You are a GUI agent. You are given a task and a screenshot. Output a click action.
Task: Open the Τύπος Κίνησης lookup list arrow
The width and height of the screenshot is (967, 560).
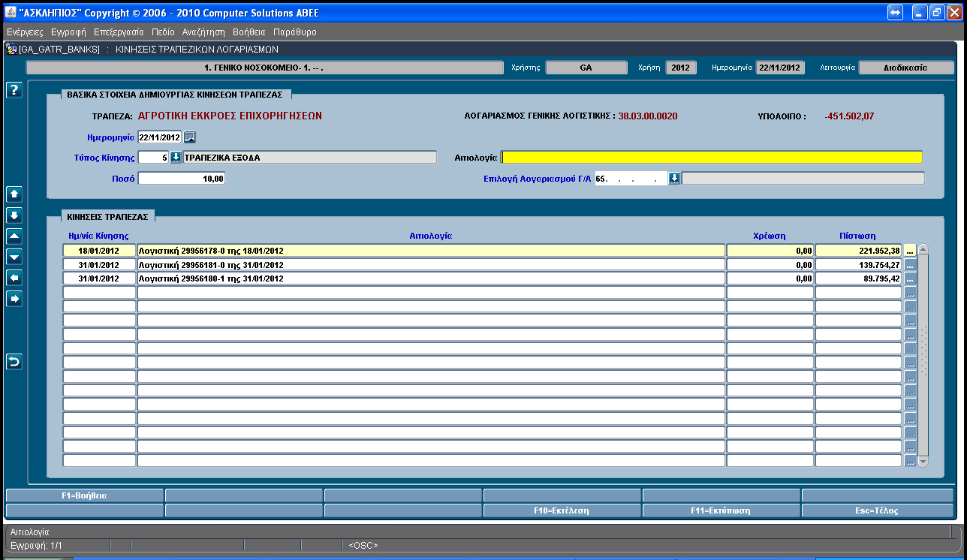click(176, 157)
